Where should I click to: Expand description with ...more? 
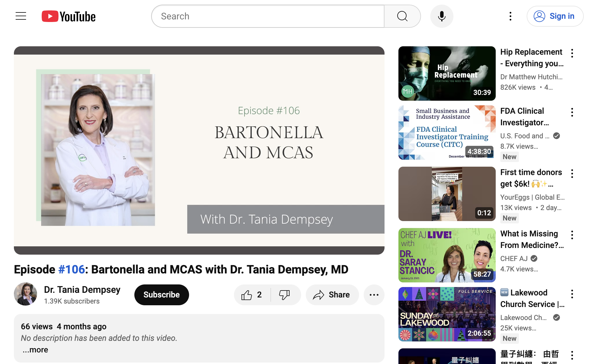click(x=35, y=350)
